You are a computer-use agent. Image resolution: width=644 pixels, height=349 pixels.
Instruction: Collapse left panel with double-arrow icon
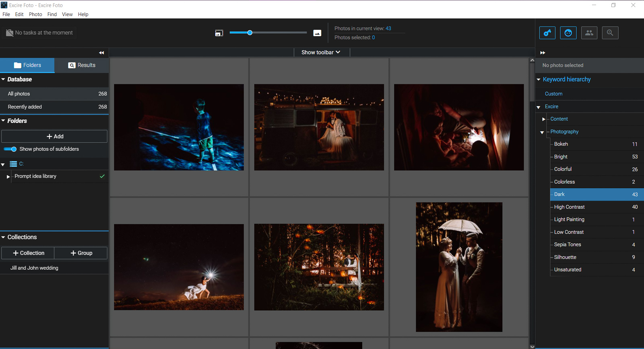coord(101,53)
